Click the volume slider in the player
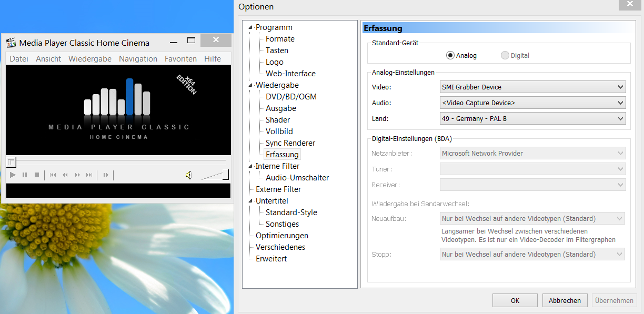644x314 pixels. point(215,175)
